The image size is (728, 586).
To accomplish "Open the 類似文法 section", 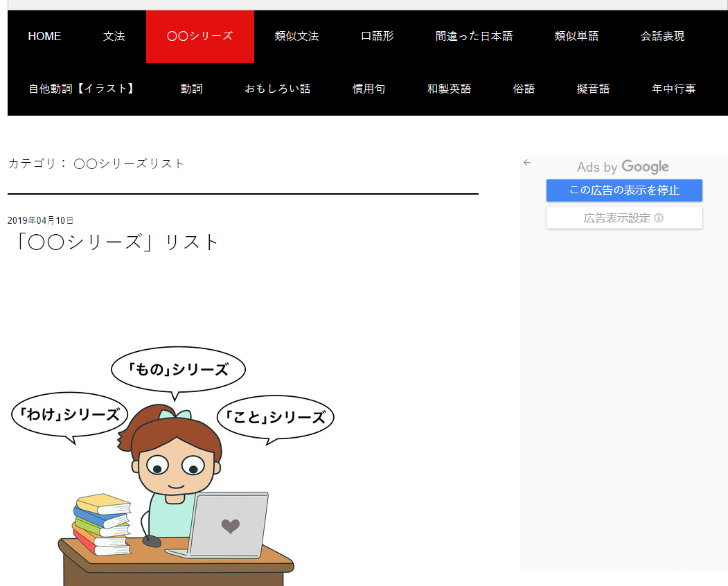I will [296, 37].
